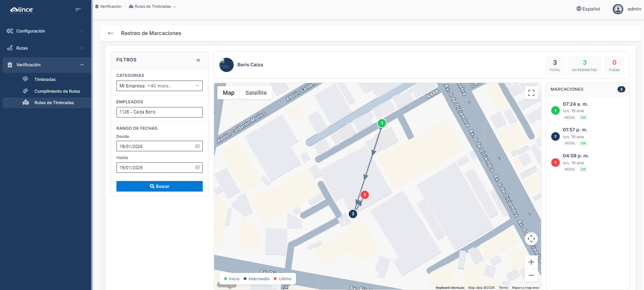Expand the Rutas sidebar menu
The image size is (644, 290).
click(x=45, y=48)
